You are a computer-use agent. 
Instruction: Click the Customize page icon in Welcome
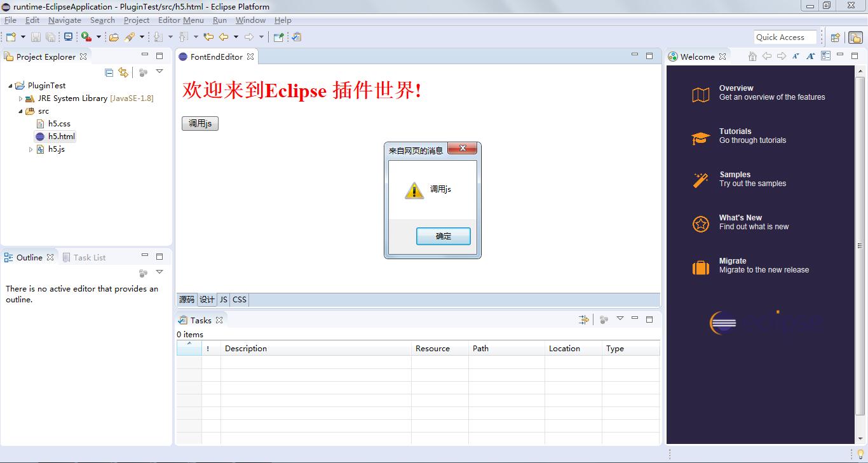coord(825,56)
